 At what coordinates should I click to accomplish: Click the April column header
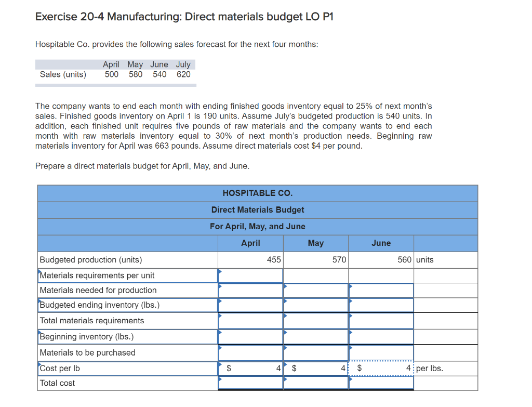click(250, 243)
